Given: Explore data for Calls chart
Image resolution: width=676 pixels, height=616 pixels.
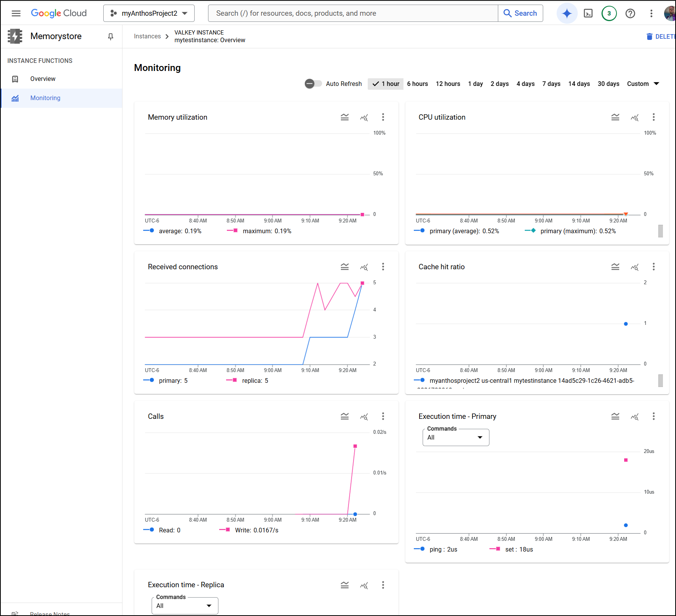Looking at the screenshot, I should click(364, 417).
